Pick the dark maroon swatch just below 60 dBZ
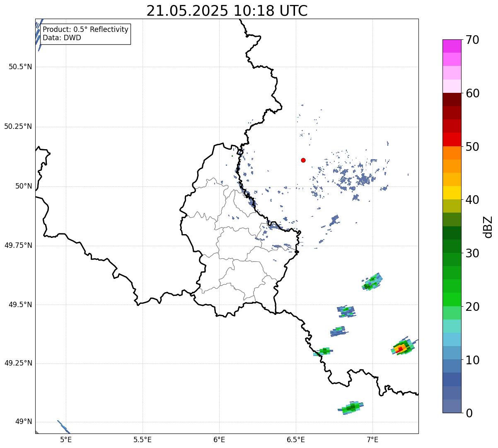 (452, 99)
